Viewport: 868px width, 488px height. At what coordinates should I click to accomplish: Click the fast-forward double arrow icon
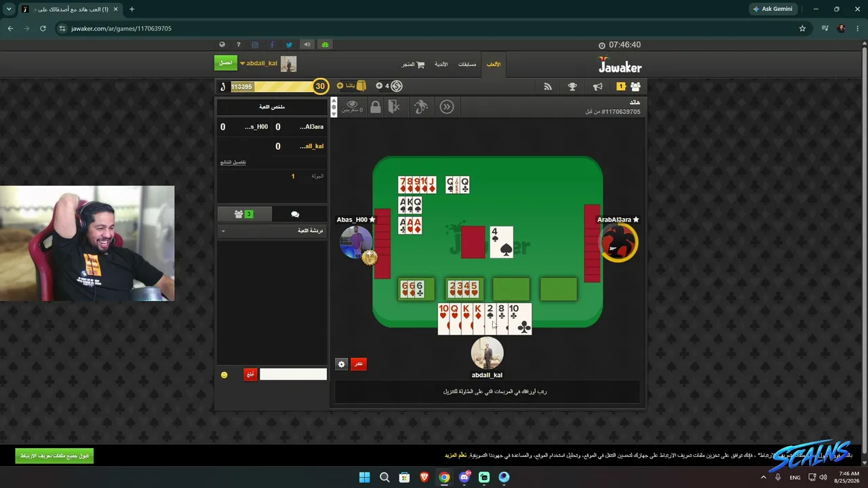(x=446, y=106)
